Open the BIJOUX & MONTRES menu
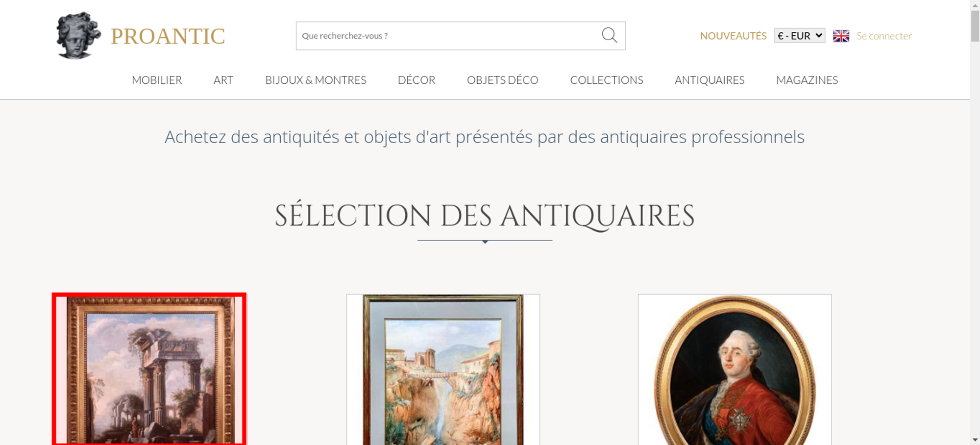 (x=316, y=80)
